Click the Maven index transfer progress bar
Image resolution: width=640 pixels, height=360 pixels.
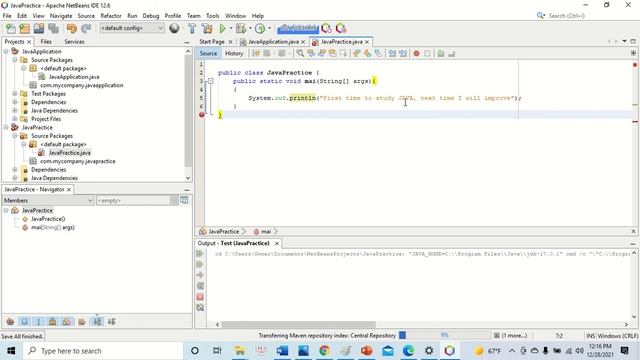click(445, 336)
